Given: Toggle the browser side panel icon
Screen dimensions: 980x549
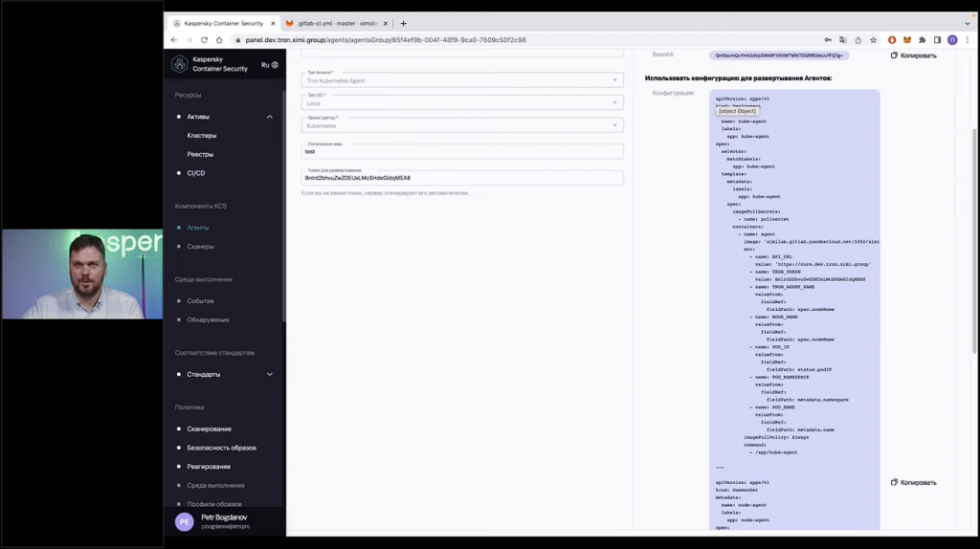Looking at the screenshot, I should 937,40.
